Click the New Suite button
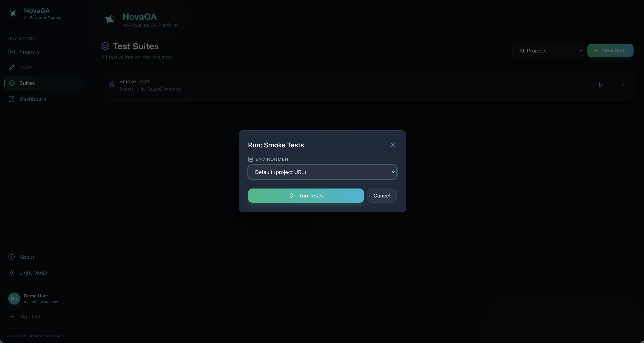This screenshot has height=343, width=644. pos(610,51)
